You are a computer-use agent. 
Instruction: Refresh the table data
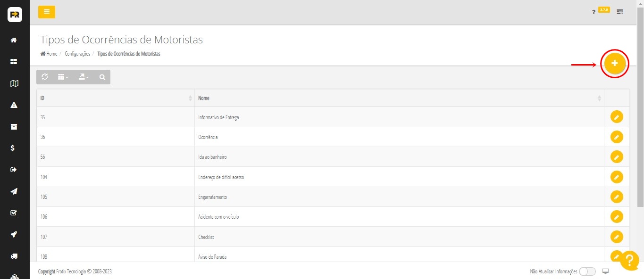[x=45, y=77]
